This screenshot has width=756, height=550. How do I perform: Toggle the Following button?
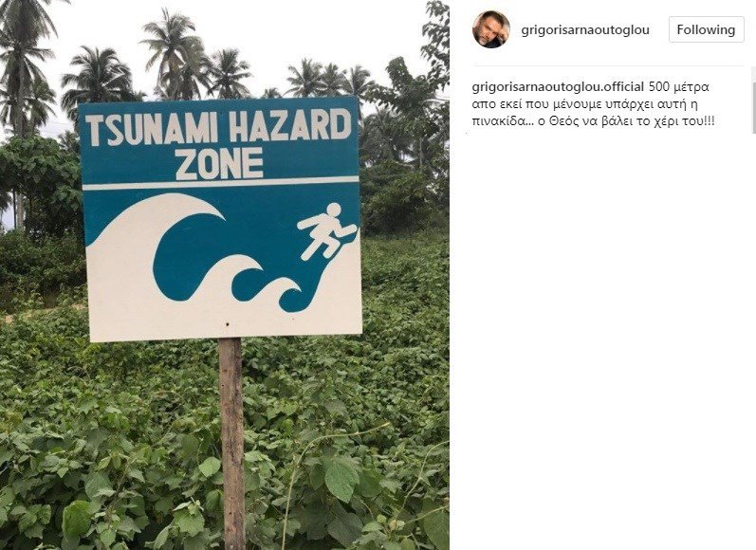[707, 30]
